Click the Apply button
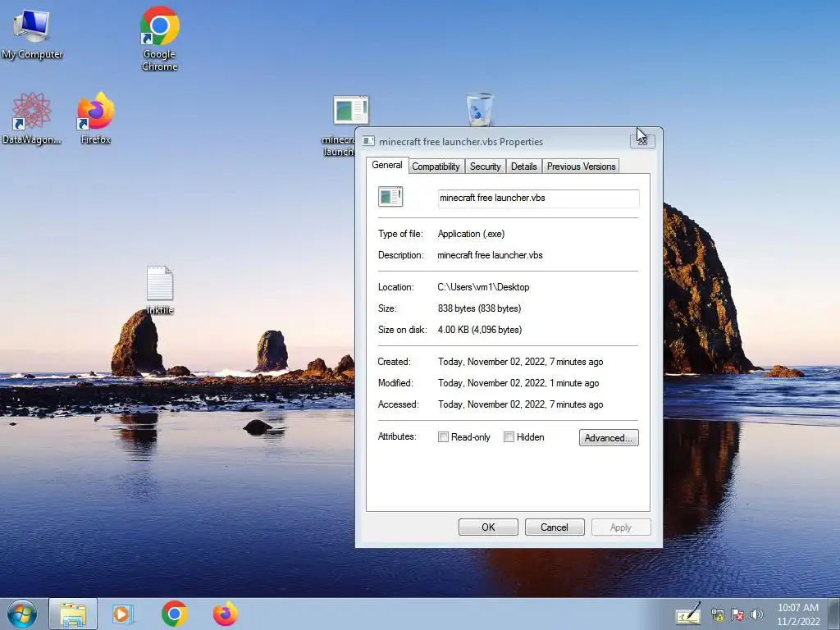The width and height of the screenshot is (840, 630). (x=621, y=527)
